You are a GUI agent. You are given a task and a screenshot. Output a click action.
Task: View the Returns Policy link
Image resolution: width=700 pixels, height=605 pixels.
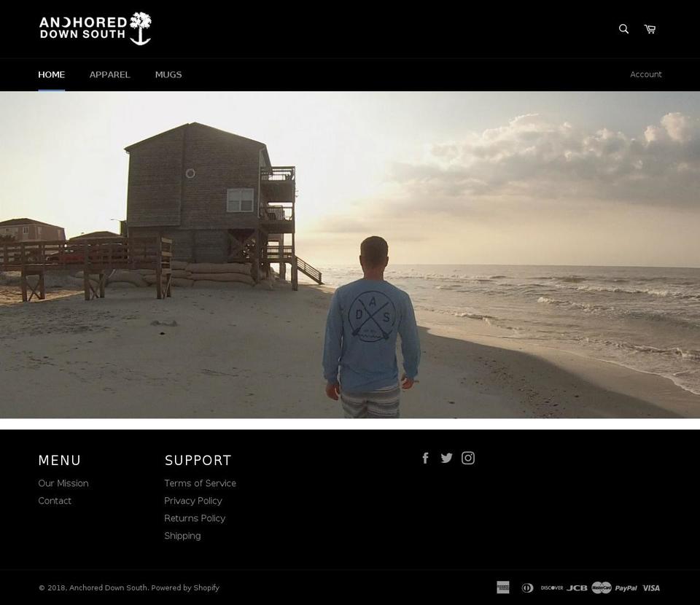pyautogui.click(x=195, y=518)
